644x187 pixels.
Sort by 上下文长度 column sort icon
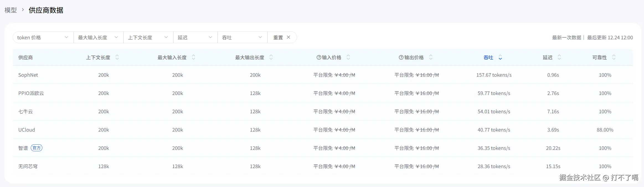(117, 57)
